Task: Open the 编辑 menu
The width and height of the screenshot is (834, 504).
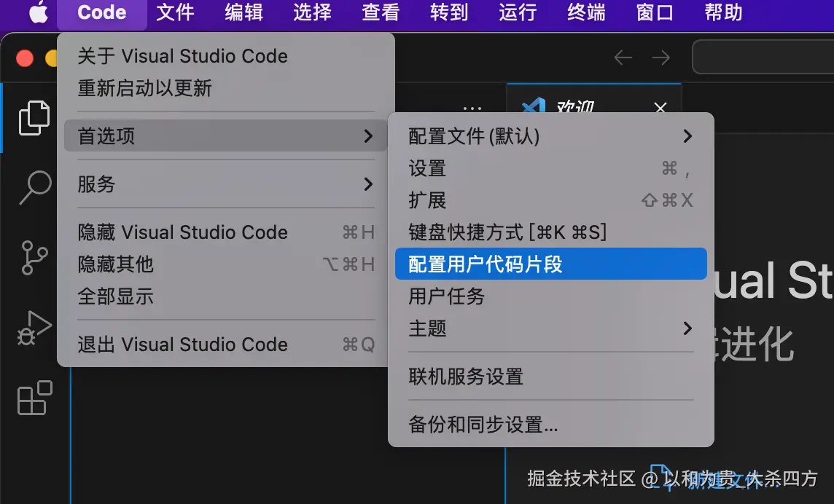Action: [x=244, y=12]
